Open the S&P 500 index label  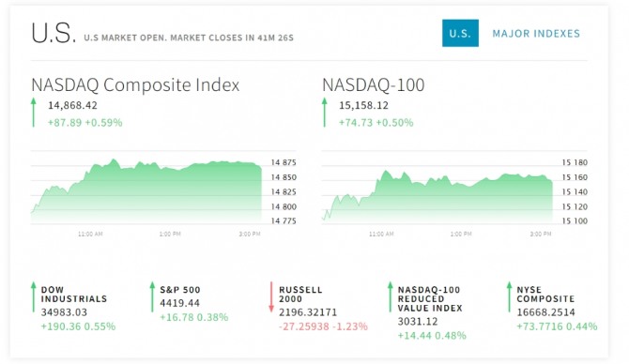point(180,290)
